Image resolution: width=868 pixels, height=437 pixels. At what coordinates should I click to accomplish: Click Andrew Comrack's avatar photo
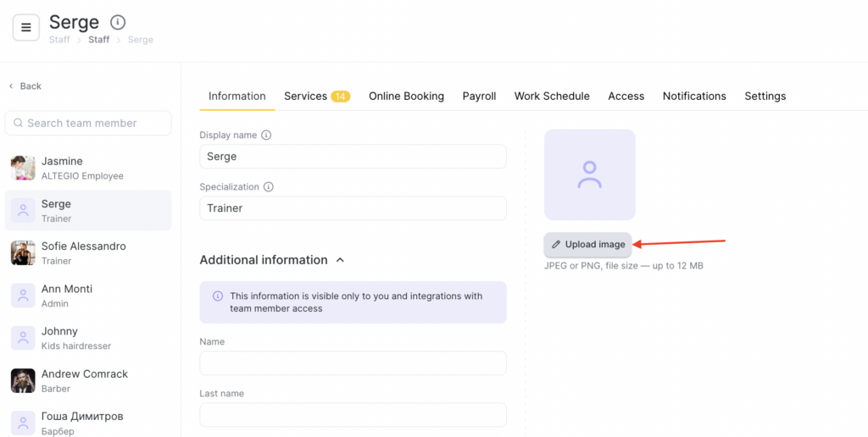coord(23,380)
